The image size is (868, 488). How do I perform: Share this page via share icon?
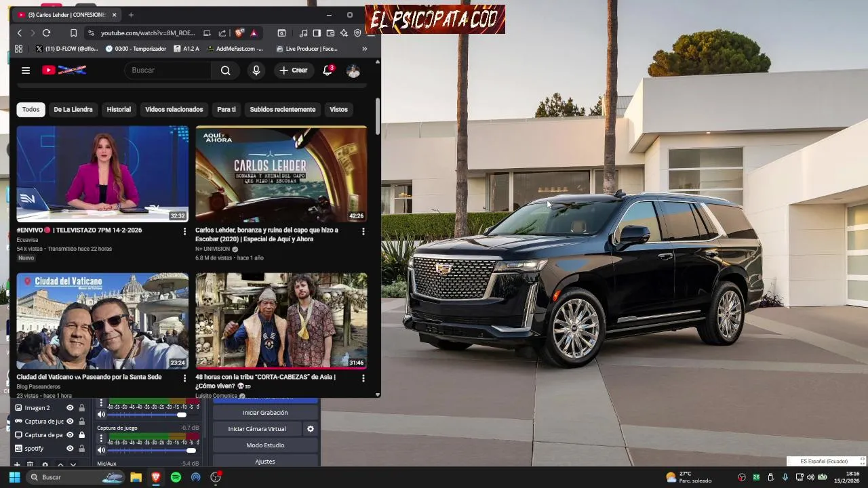[222, 33]
